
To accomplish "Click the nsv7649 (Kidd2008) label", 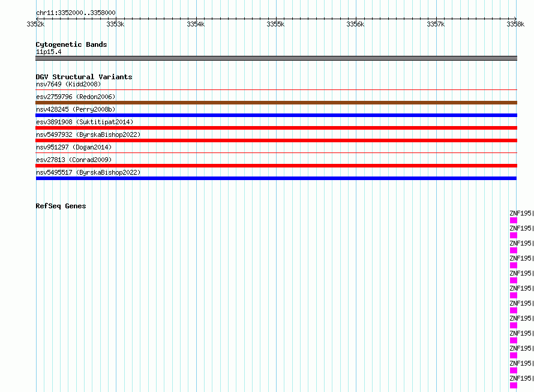I will 68,84.
